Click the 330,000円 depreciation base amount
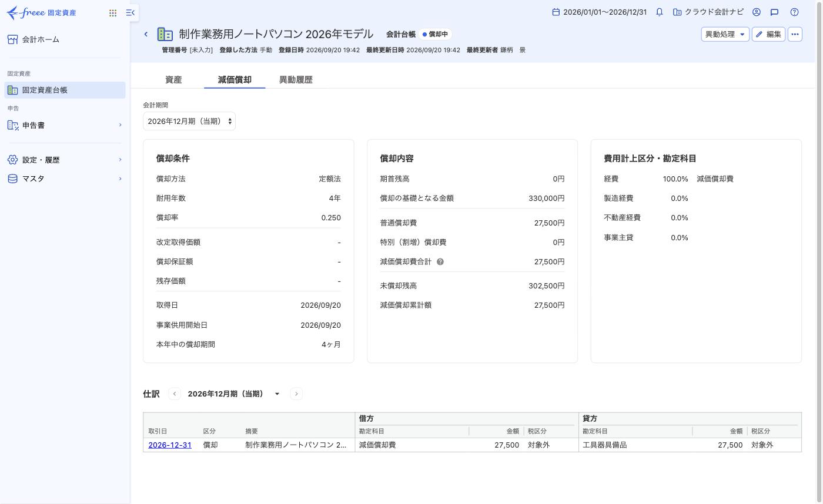 click(546, 199)
